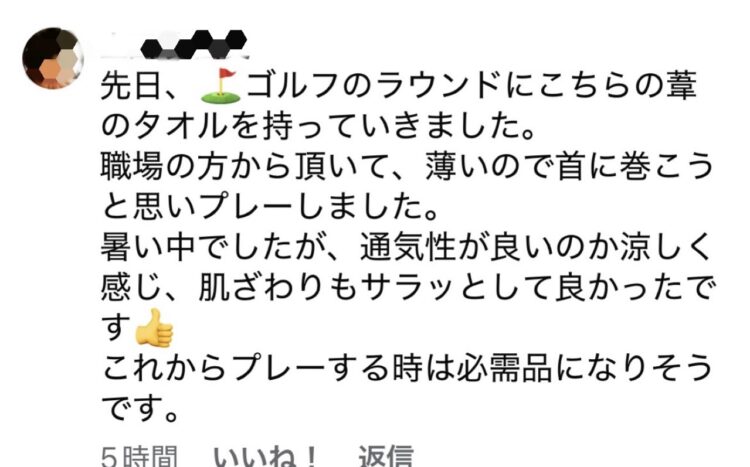This screenshot has height=467, width=750.
Task: Click the golf flag emoji
Action: pyautogui.click(x=221, y=85)
